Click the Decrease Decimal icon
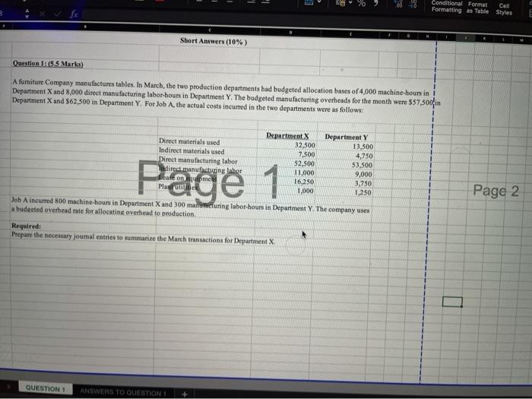The width and height of the screenshot is (532, 399). (413, 4)
